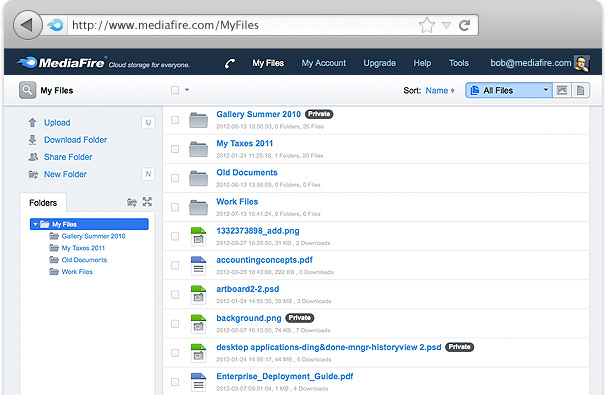Select the Folders tab
The image size is (605, 395).
[43, 203]
